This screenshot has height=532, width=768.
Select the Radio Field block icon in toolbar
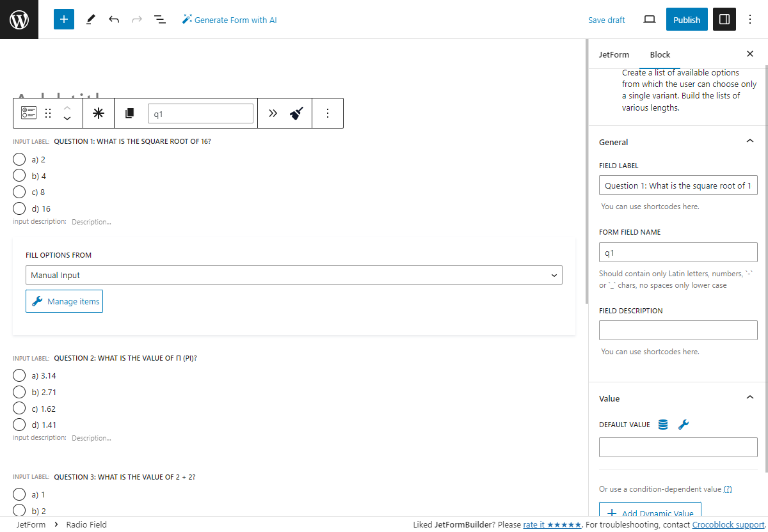(28, 113)
